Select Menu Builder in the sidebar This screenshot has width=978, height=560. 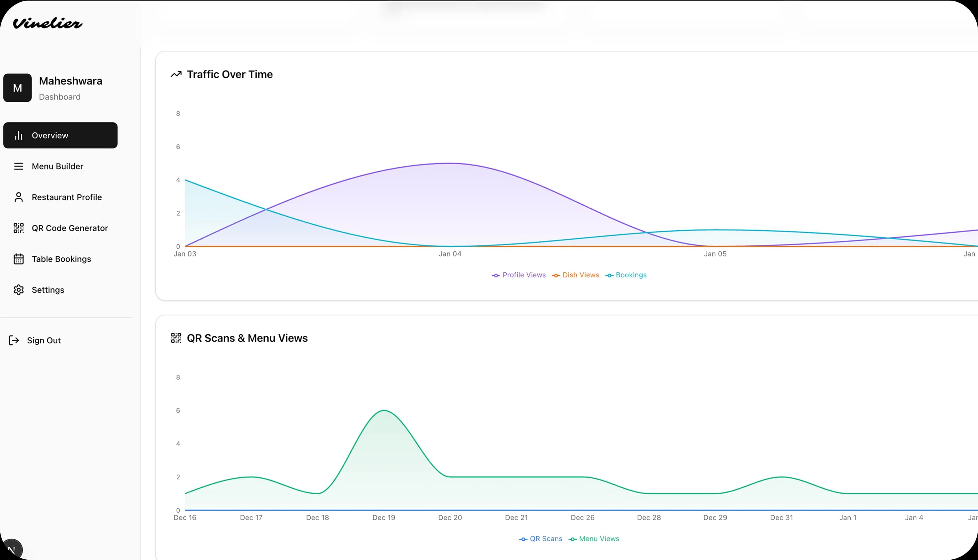[57, 166]
